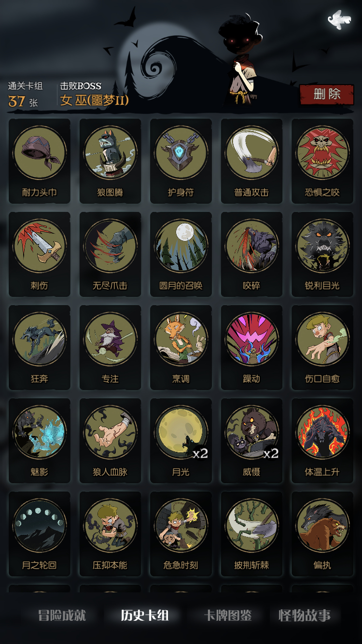Click the red 删除 delete button
The width and height of the screenshot is (362, 644).
coord(327,94)
